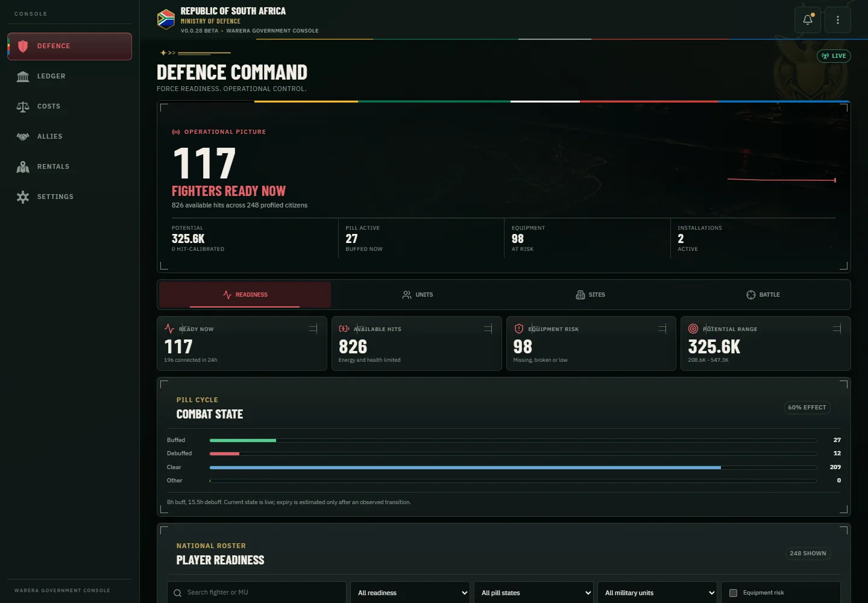The height and width of the screenshot is (603, 868).
Task: Navigate to Costs in the sidebar
Action: click(69, 107)
